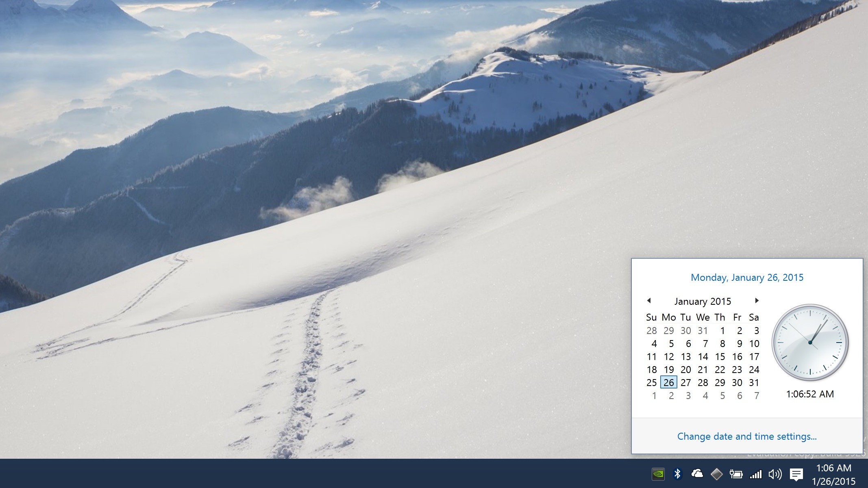The height and width of the screenshot is (488, 868).
Task: Click the Change date and time settings link
Action: [x=747, y=436]
